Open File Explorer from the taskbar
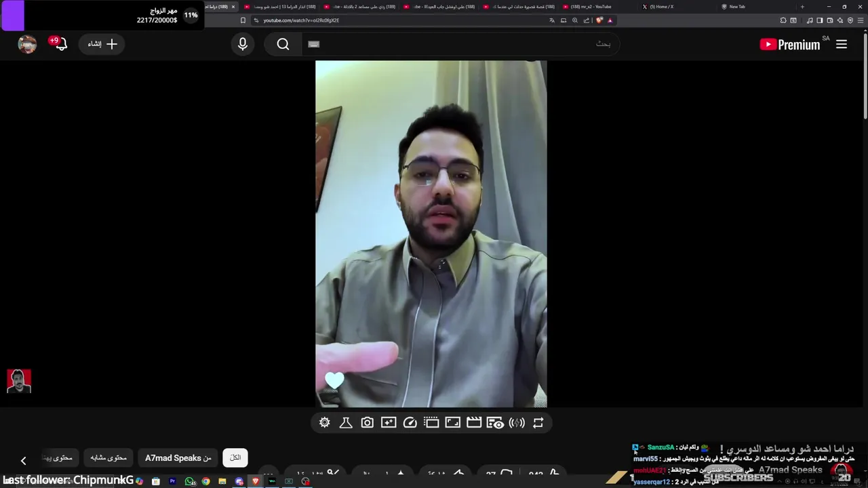This screenshot has height=488, width=868. 222,481
